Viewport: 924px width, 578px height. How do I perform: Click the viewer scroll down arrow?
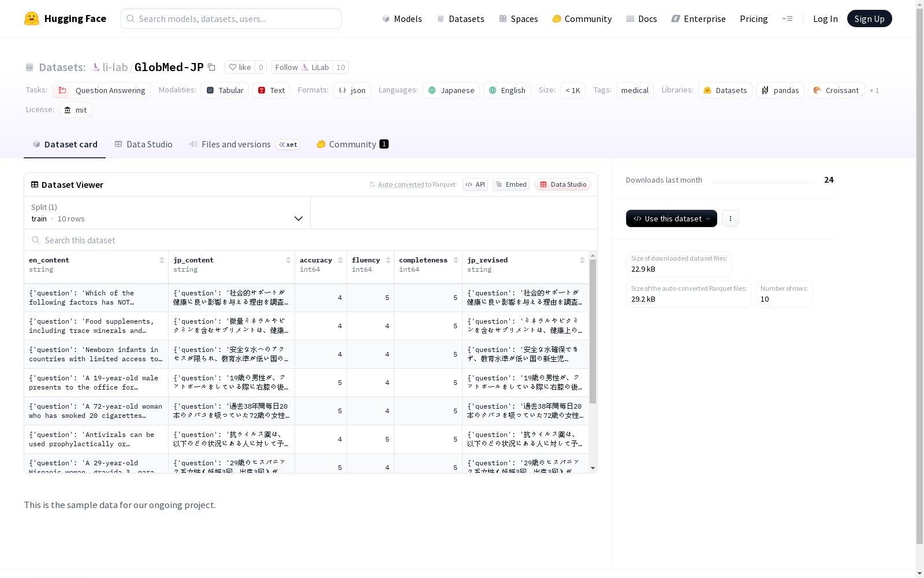[593, 468]
